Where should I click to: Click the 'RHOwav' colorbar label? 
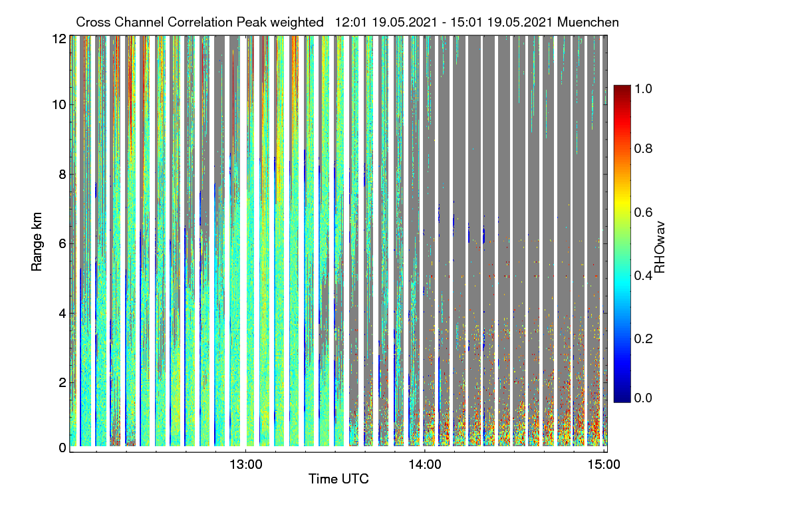[x=660, y=247]
